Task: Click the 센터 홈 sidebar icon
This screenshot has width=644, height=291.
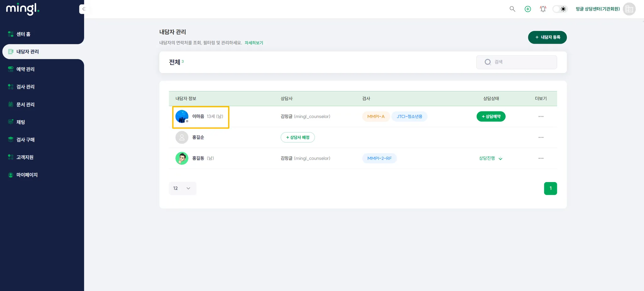Action: pos(11,34)
